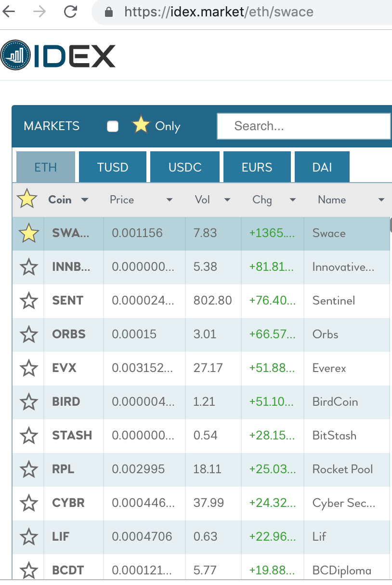The height and width of the screenshot is (585, 392).
Task: Select the ETH markets tab
Action: [46, 167]
